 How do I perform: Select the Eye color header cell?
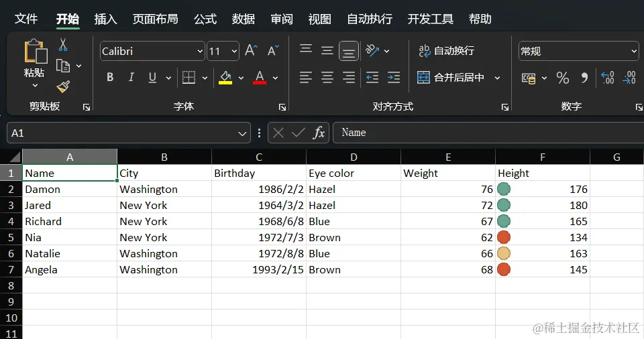tap(354, 174)
